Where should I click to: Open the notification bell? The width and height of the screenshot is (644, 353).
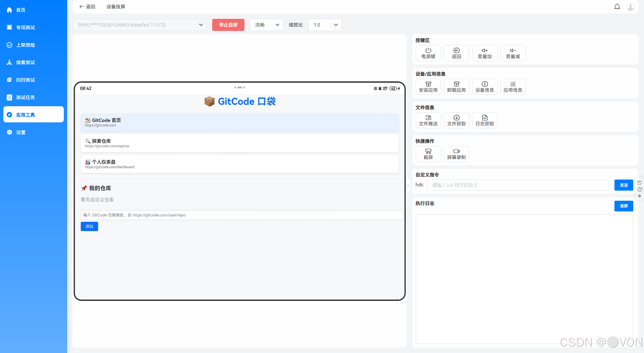(x=617, y=7)
